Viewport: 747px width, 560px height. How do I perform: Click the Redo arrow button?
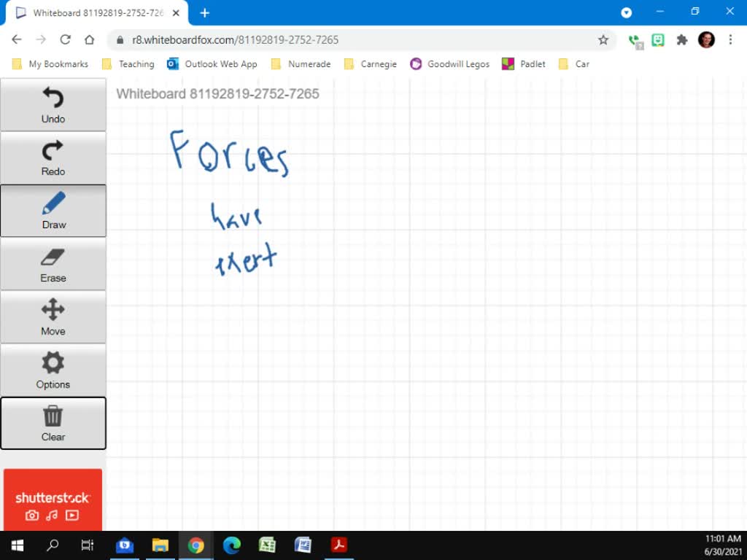pyautogui.click(x=53, y=158)
